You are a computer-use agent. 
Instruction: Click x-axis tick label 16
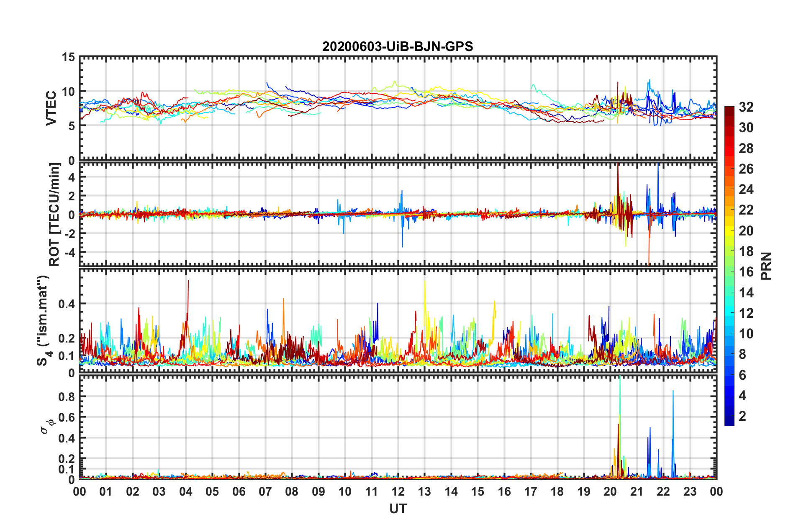tap(504, 491)
